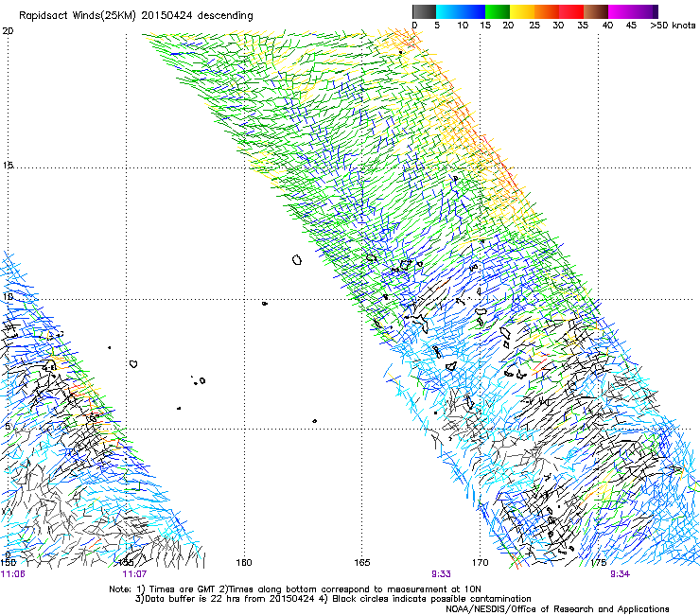Click the purple '11:07' time label
This screenshot has height=615, width=700.
click(134, 574)
